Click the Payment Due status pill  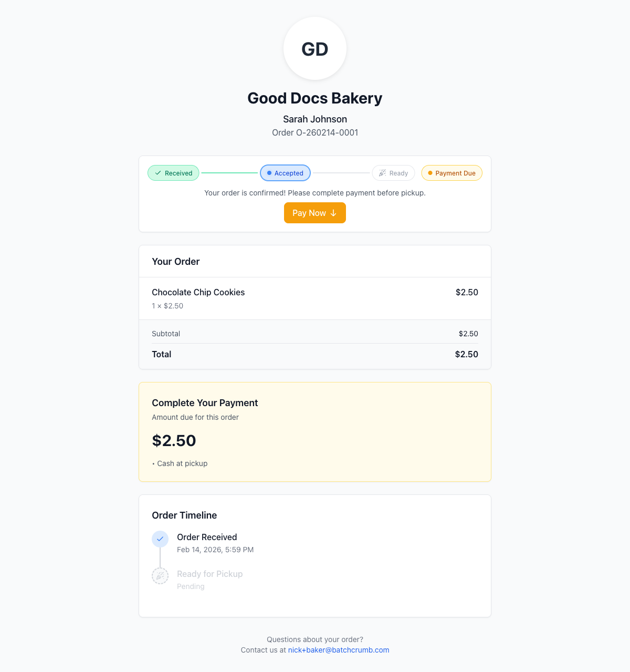pos(452,173)
